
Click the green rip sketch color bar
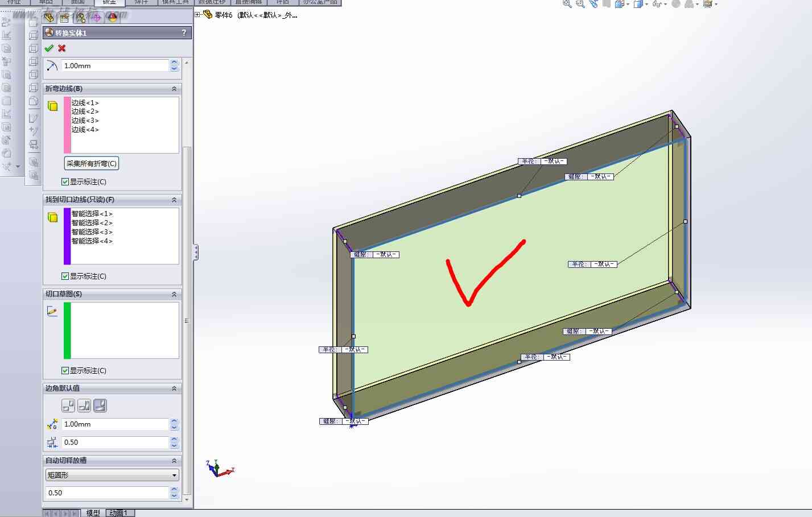point(67,330)
